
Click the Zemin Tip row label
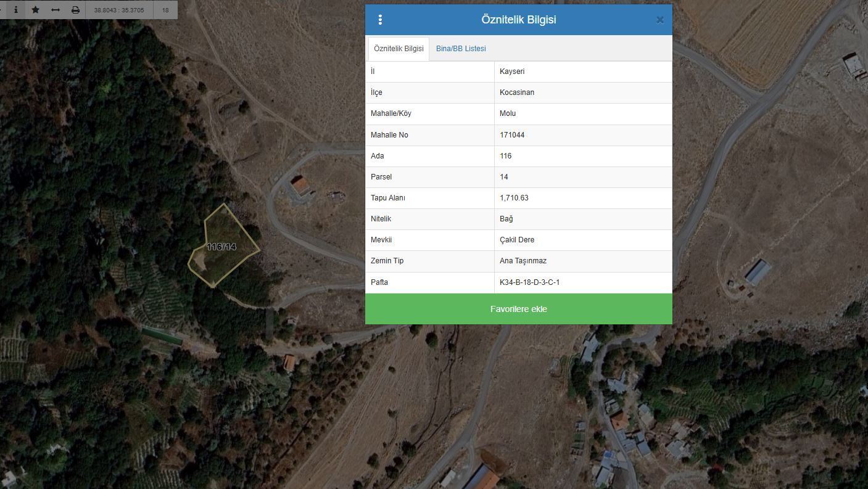pos(387,261)
